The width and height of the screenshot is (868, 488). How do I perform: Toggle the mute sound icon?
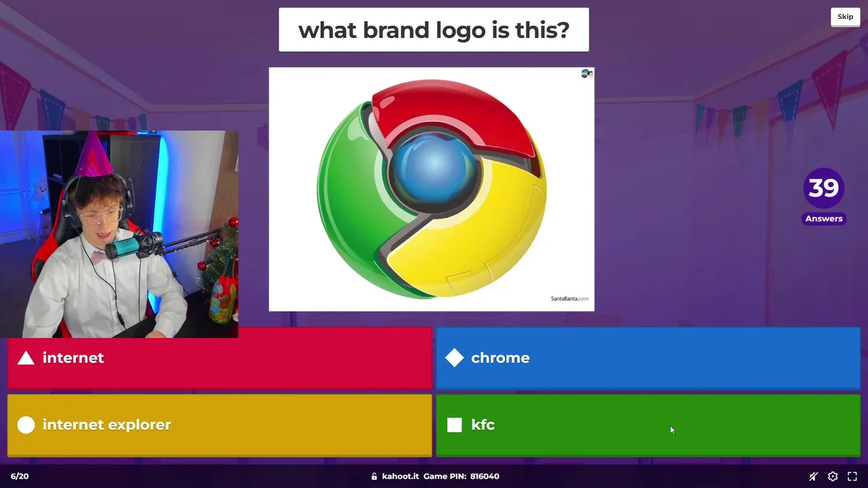pos(813,476)
